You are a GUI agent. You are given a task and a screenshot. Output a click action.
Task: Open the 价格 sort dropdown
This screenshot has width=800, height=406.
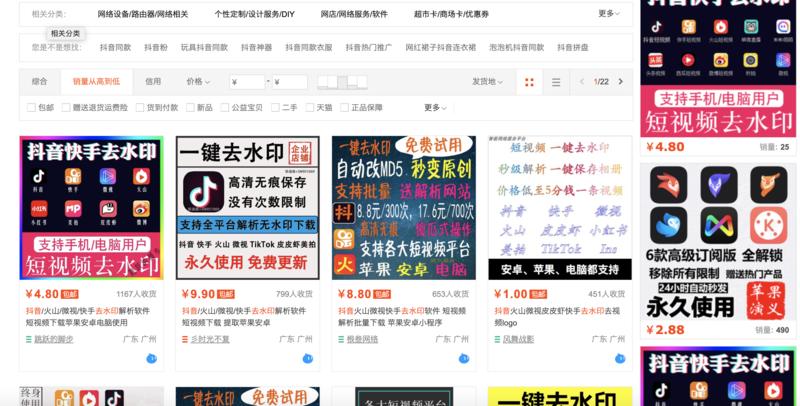click(198, 82)
